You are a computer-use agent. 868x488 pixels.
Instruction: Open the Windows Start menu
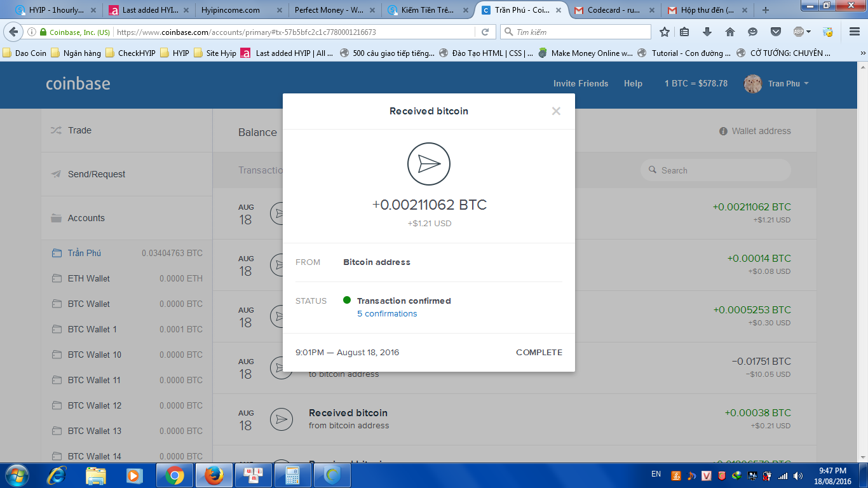tap(17, 475)
